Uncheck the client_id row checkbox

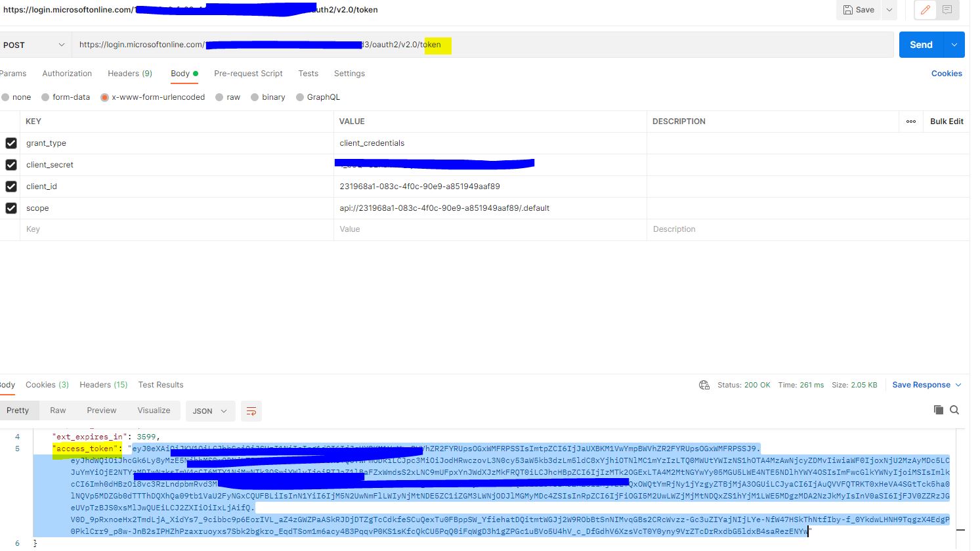pyautogui.click(x=11, y=187)
